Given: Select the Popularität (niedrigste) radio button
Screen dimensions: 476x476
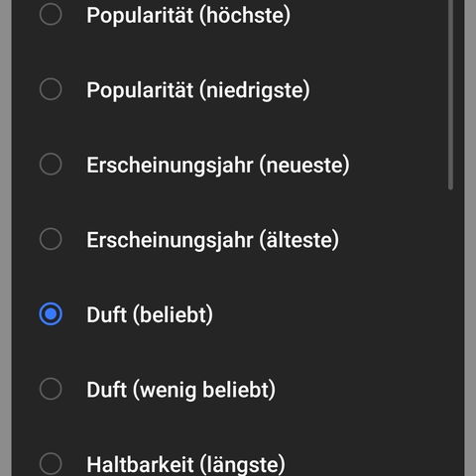Looking at the screenshot, I should (51, 89).
